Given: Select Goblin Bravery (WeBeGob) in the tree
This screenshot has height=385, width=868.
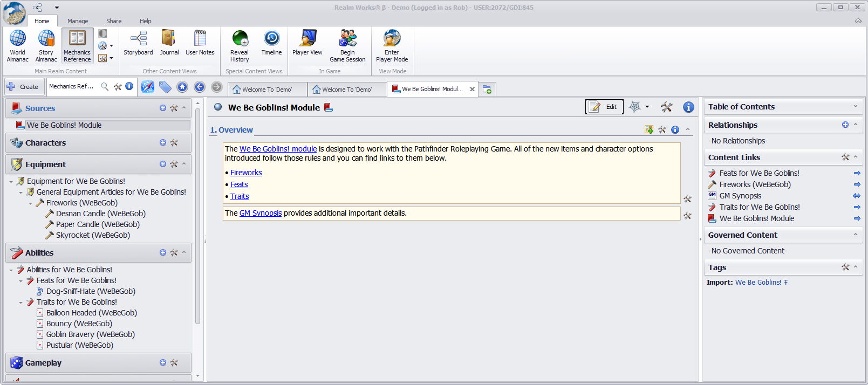Looking at the screenshot, I should [91, 334].
